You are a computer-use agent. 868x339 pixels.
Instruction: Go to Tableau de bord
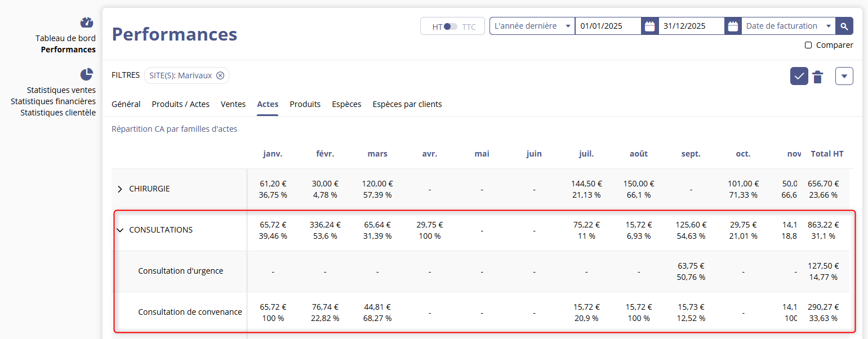(65, 38)
